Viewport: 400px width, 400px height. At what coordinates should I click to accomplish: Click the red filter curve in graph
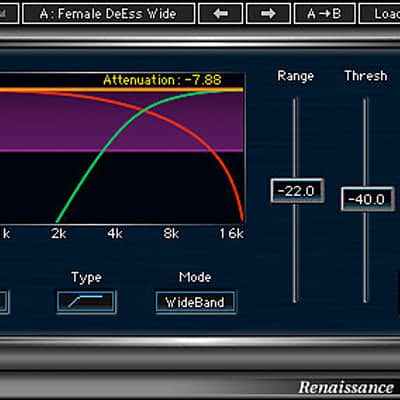coord(213,151)
